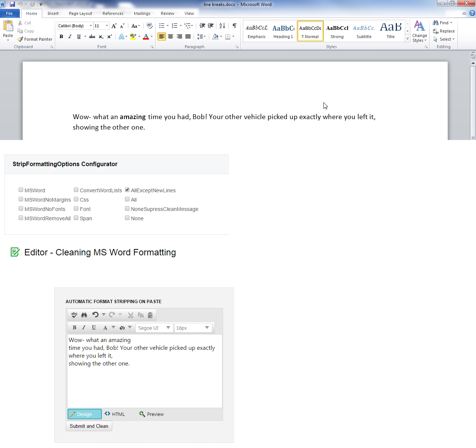The image size is (476, 448).
Task: Expand the line spacing dropdown
Action: click(201, 37)
